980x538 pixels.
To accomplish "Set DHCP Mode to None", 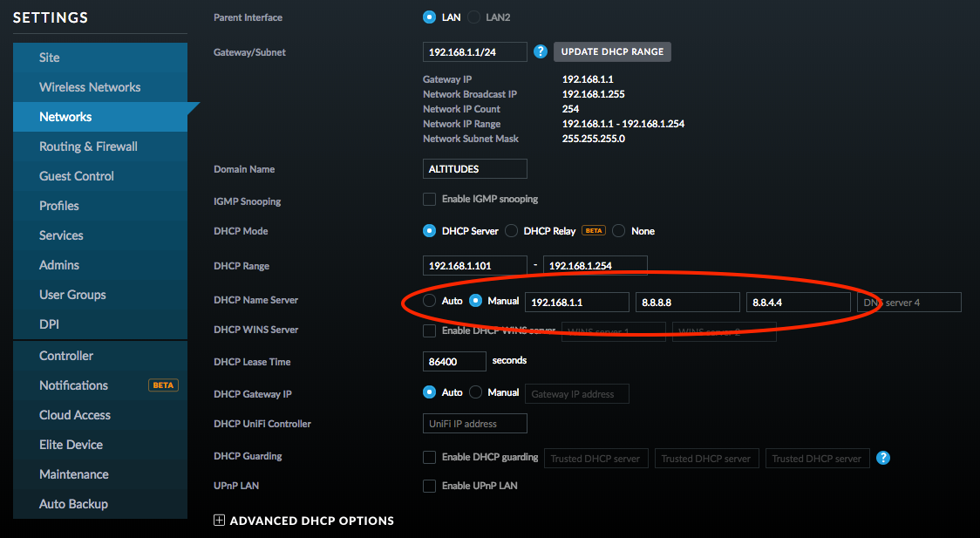I will coord(619,231).
